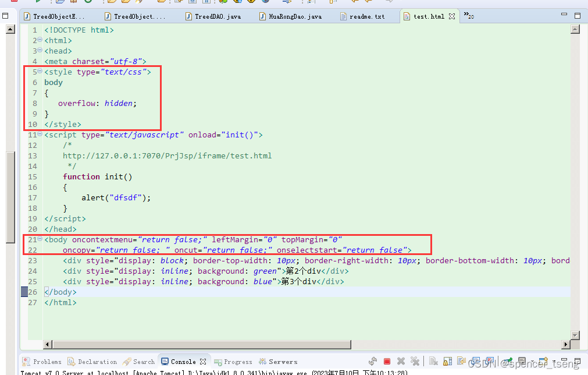This screenshot has height=375, width=588.
Task: Click the Word Wrap console icon
Action: [461, 361]
